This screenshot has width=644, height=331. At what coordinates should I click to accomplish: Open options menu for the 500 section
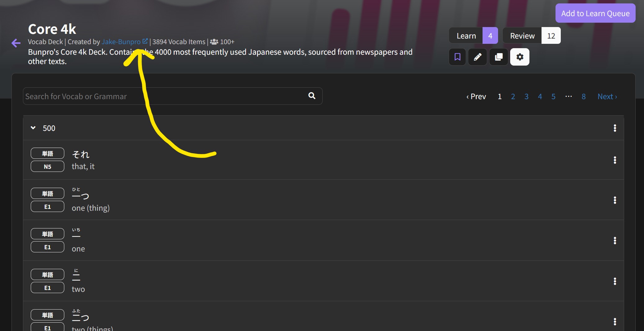(x=615, y=128)
